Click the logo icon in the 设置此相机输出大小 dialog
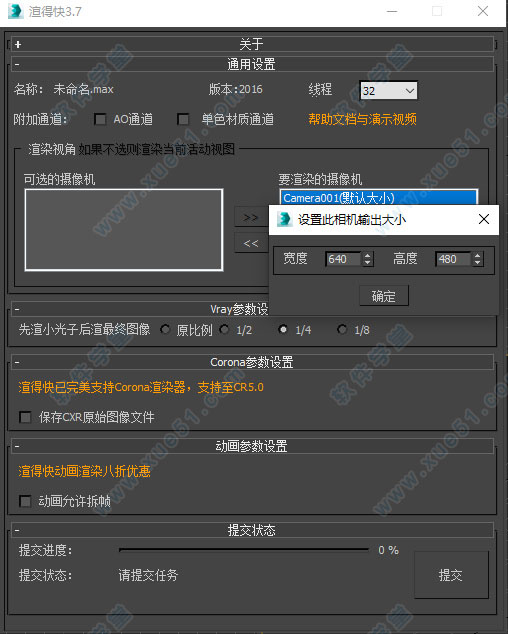The image size is (508, 634). tap(284, 219)
